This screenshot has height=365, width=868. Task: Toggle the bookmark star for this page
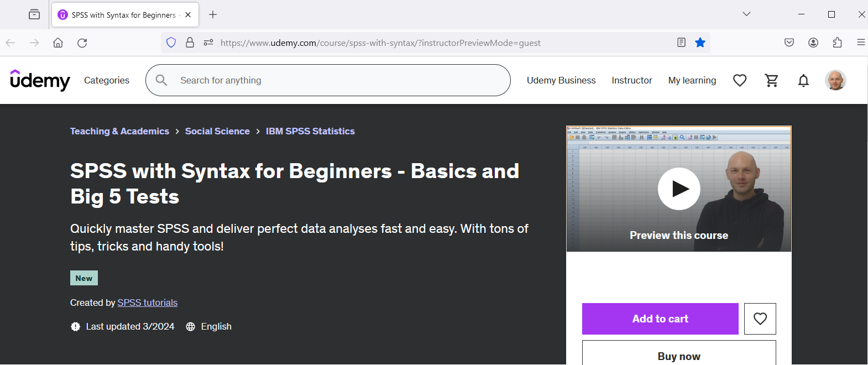(x=700, y=43)
